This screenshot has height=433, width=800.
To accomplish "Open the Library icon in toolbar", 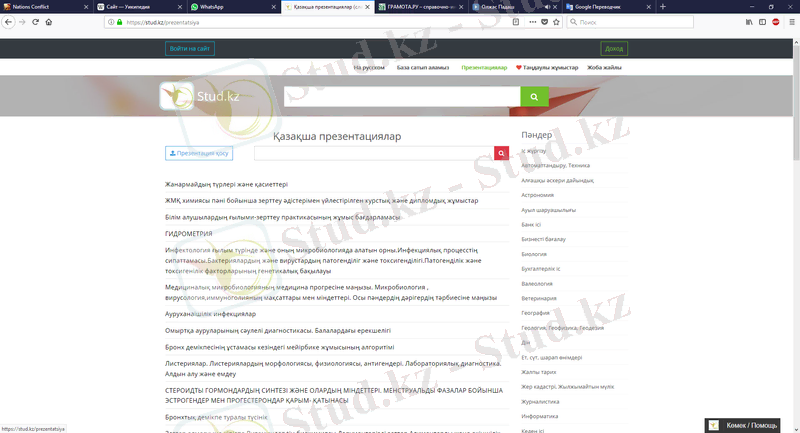I will pyautogui.click(x=749, y=22).
